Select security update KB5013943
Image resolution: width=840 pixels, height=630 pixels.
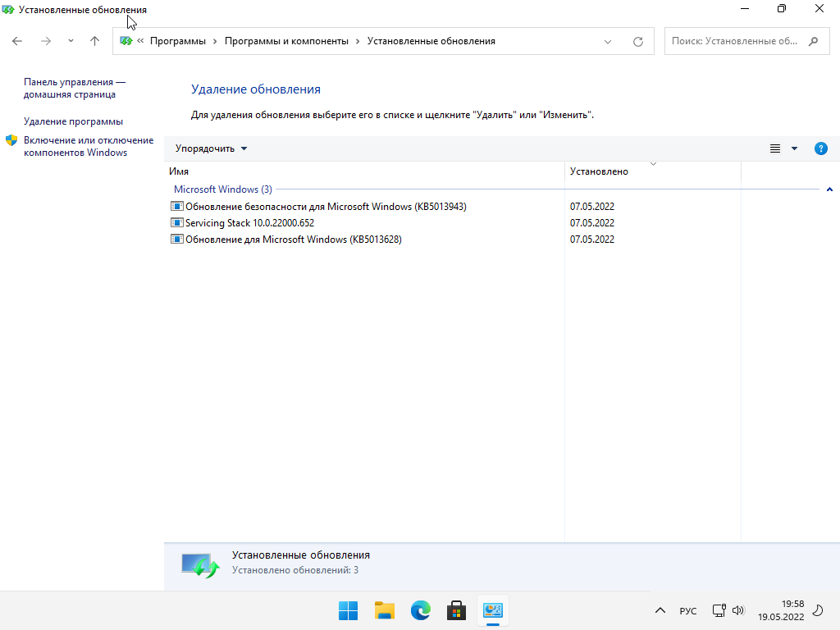point(326,207)
